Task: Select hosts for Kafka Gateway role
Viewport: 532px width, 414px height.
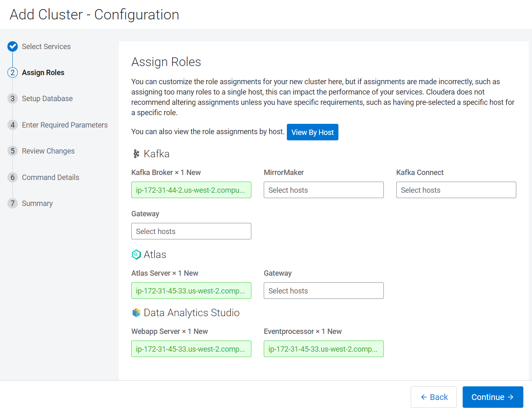Action: [x=191, y=231]
